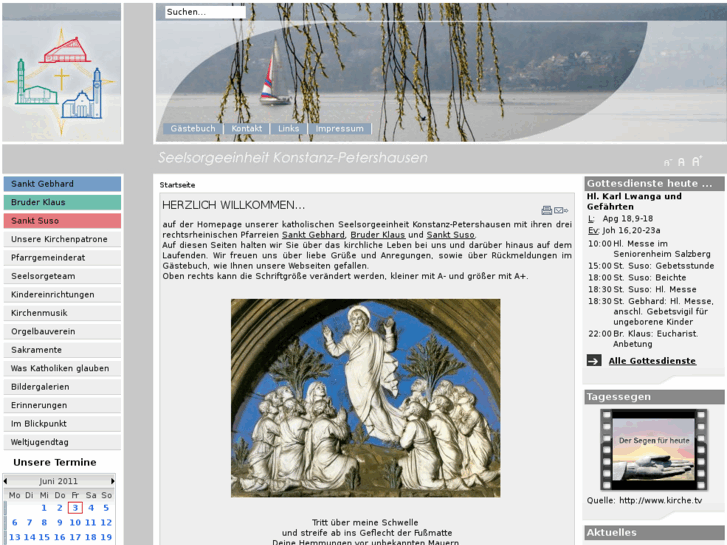Open Weltjugendtag menu entry
The height and width of the screenshot is (545, 727).
point(62,442)
